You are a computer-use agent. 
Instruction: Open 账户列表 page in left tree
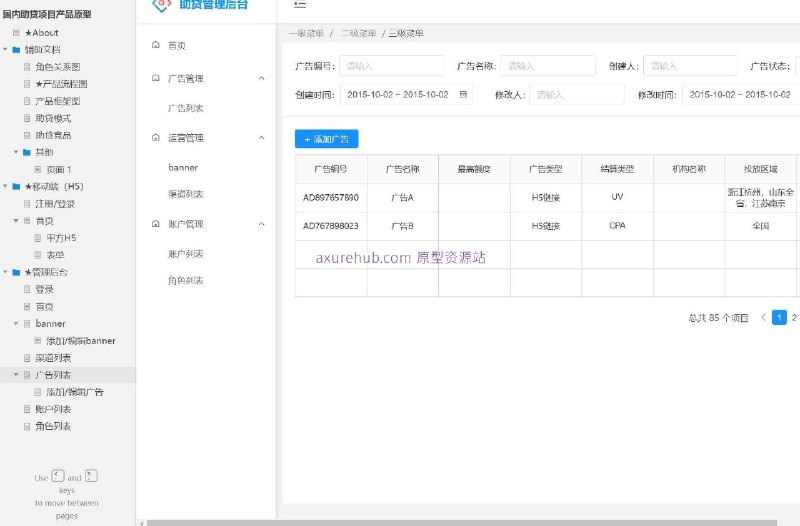coord(53,409)
